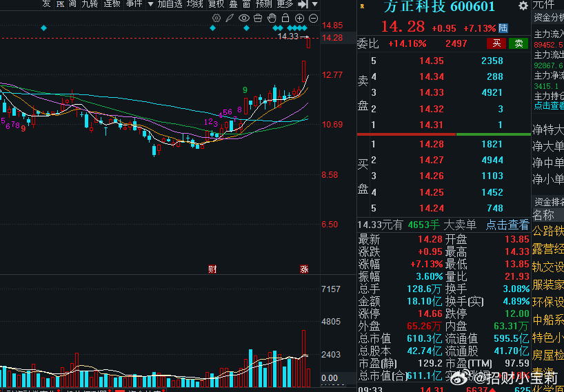Screen dimensions: 564x392
Task: Click the arrow-to-bar icon in top toolbar
Action: click(303, 4)
